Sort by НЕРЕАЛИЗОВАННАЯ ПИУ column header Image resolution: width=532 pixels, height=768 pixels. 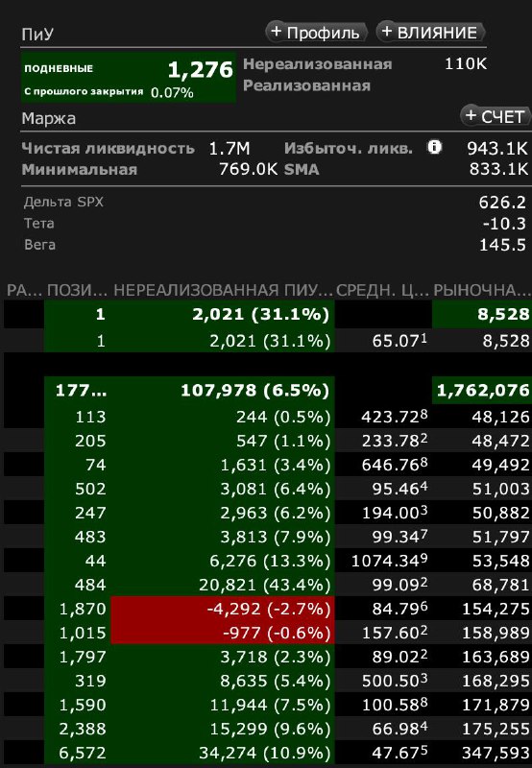[x=223, y=290]
